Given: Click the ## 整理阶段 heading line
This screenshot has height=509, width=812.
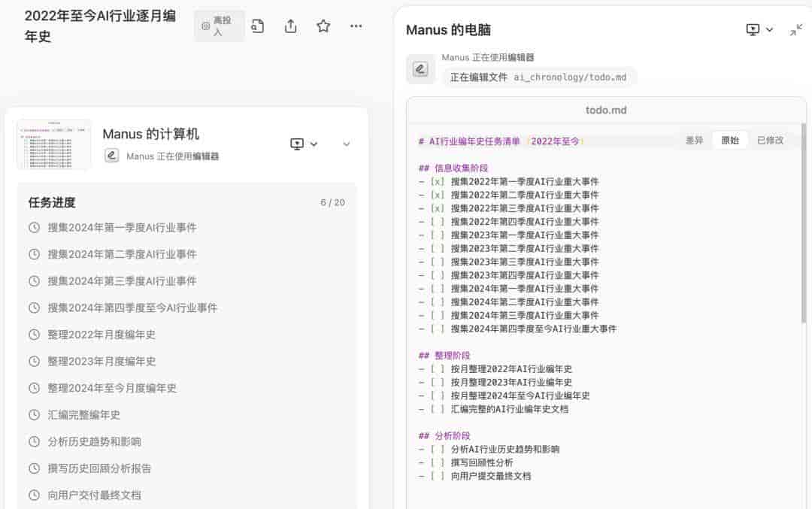Looking at the screenshot, I should pyautogui.click(x=444, y=356).
